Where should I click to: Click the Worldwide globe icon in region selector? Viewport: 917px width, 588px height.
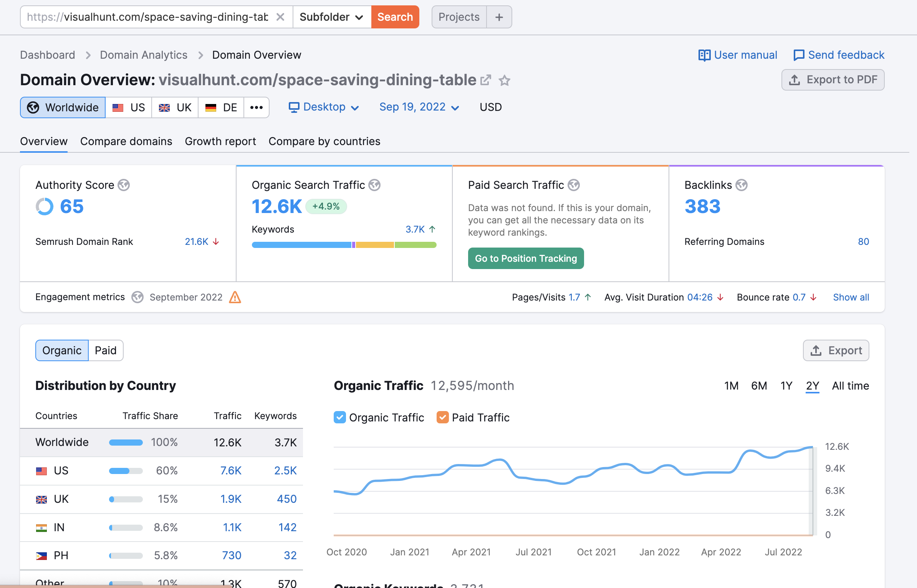(33, 107)
